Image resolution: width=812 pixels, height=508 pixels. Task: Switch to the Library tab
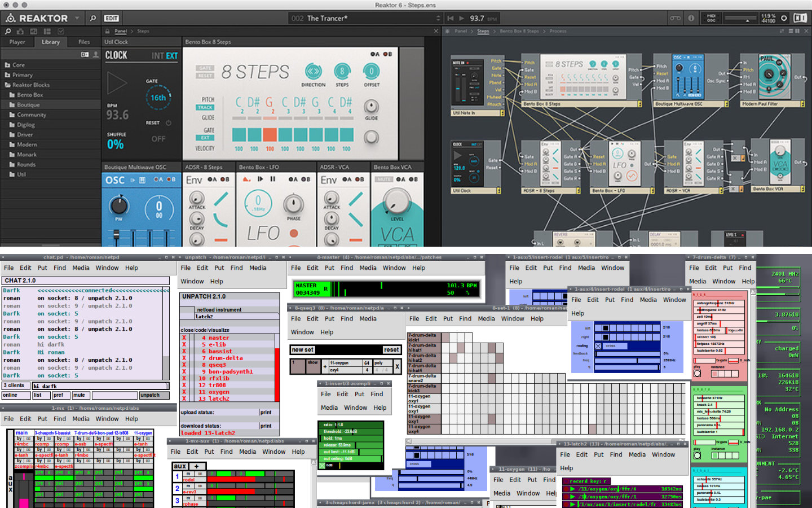51,42
